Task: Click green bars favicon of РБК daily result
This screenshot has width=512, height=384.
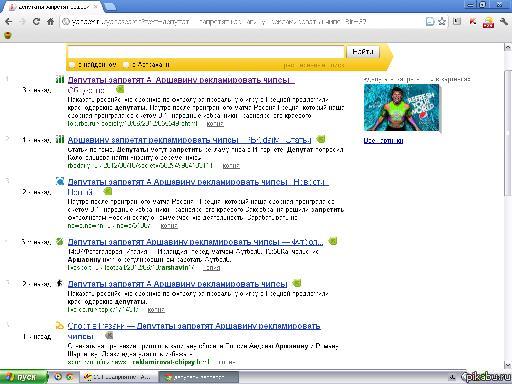Action: click(60, 139)
